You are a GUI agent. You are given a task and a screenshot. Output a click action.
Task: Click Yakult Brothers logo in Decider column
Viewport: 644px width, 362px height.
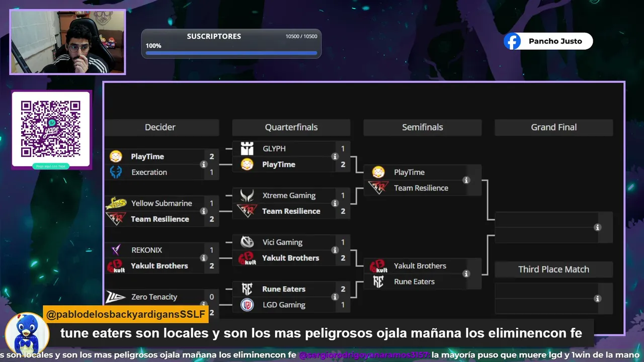(x=115, y=266)
